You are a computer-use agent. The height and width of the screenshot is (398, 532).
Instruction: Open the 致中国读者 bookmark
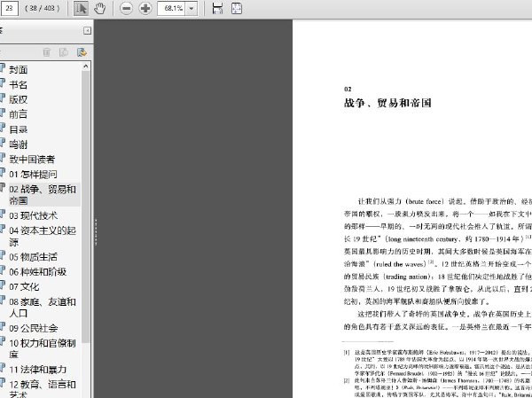pyautogui.click(x=32, y=160)
